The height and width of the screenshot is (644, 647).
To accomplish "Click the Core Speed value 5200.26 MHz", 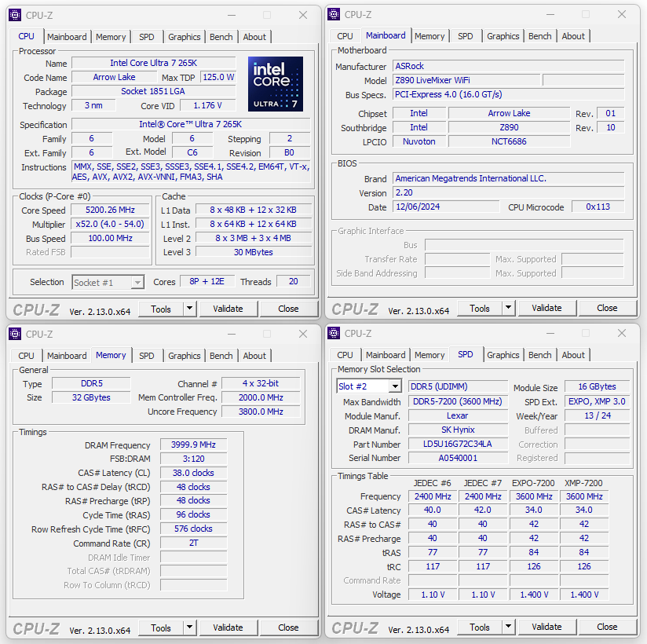I will pyautogui.click(x=110, y=210).
